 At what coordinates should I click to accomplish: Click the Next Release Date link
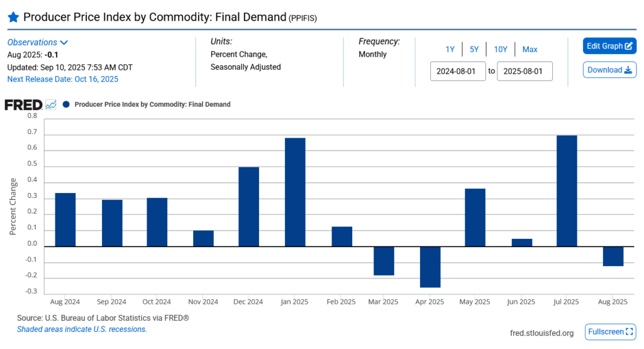(62, 79)
